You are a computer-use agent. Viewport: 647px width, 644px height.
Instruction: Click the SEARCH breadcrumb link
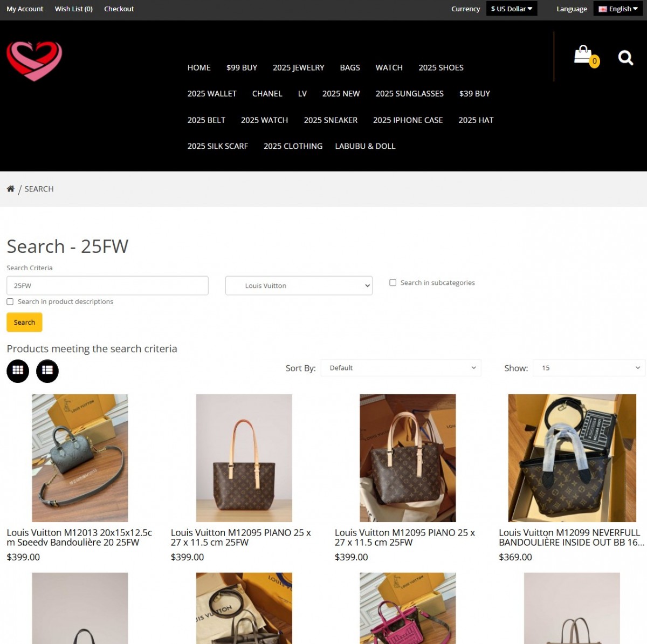pos(39,189)
